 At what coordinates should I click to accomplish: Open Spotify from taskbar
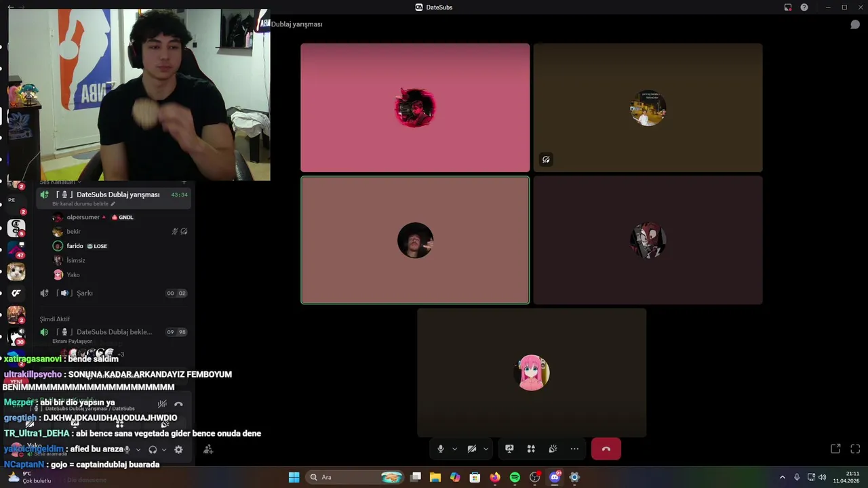(x=515, y=477)
